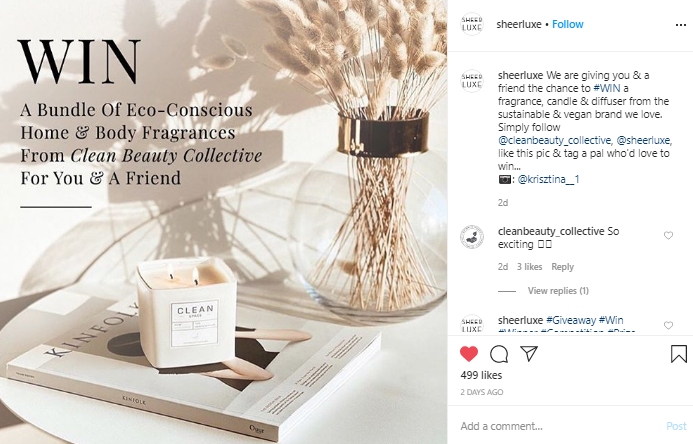Open the three dots more options menu
Image resolution: width=693 pixels, height=444 pixels.
[681, 25]
